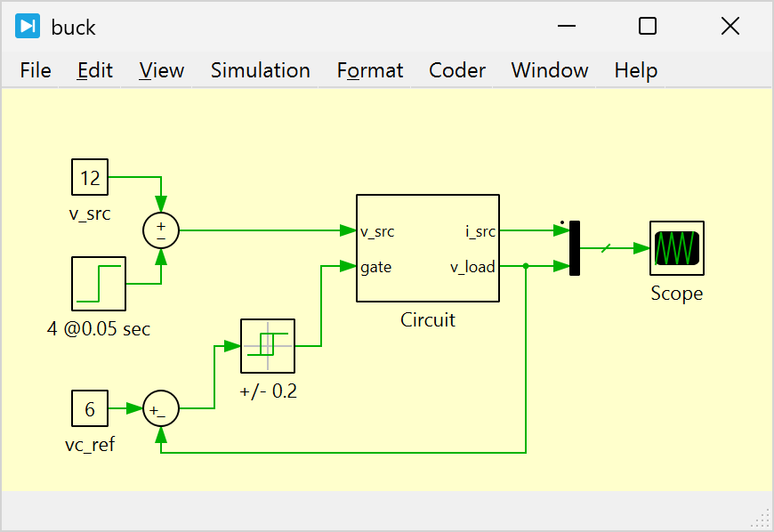774x532 pixels.
Task: Open the Coder menu
Action: click(457, 70)
